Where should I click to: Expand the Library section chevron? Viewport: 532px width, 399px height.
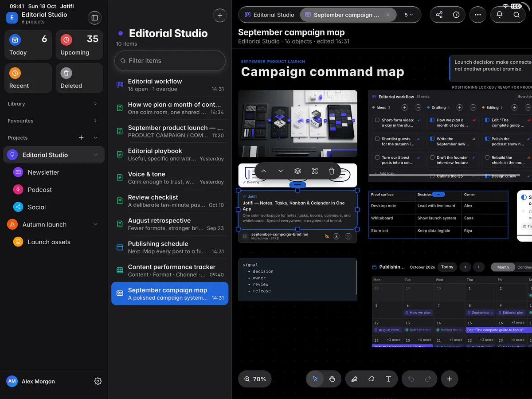(x=95, y=104)
